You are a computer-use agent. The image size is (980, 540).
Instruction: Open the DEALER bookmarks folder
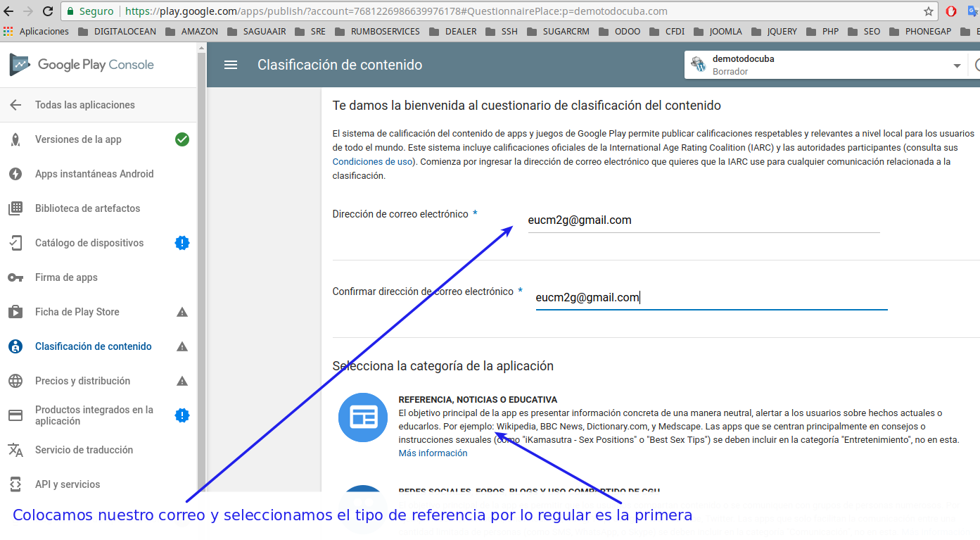[452, 32]
